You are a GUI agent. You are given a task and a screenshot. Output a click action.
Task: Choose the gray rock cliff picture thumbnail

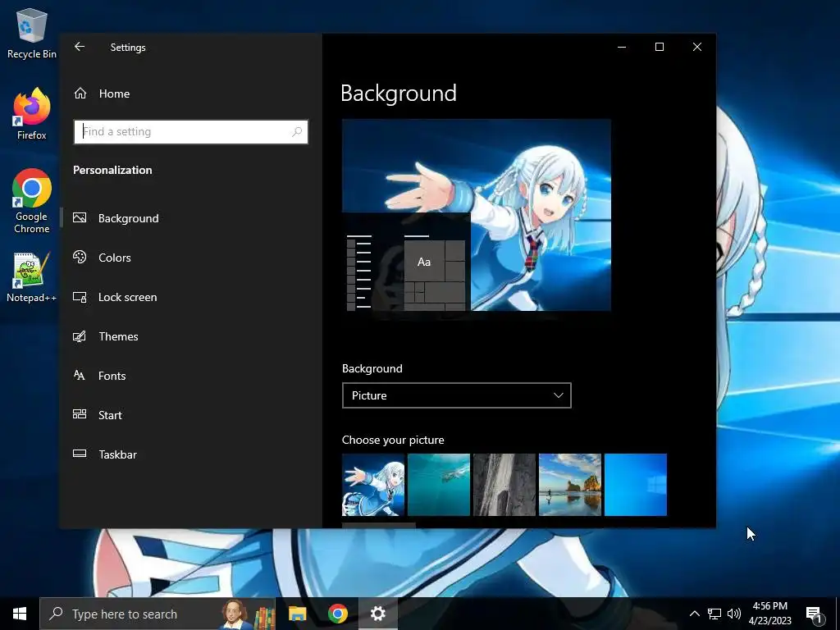[x=504, y=485]
